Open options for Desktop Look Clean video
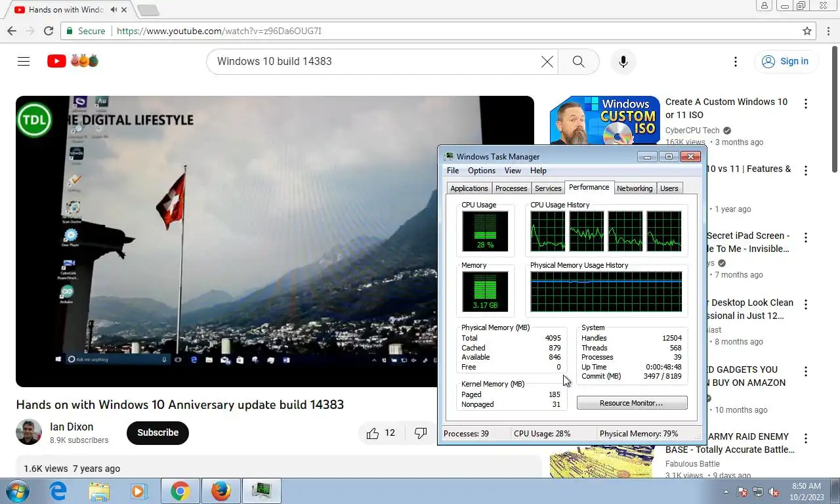The width and height of the screenshot is (840, 504). click(x=806, y=304)
